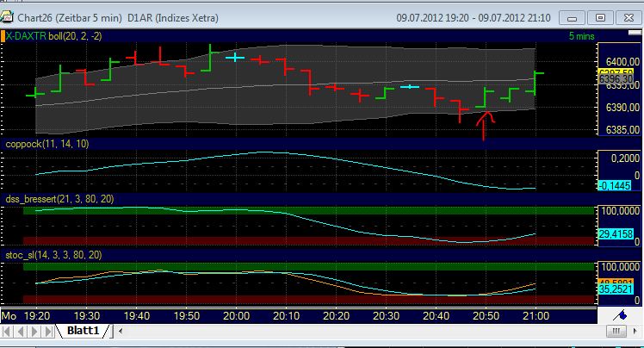Image resolution: width=644 pixels, height=348 pixels.
Task: Click the 6385,00 price axis label
Action: (x=622, y=130)
